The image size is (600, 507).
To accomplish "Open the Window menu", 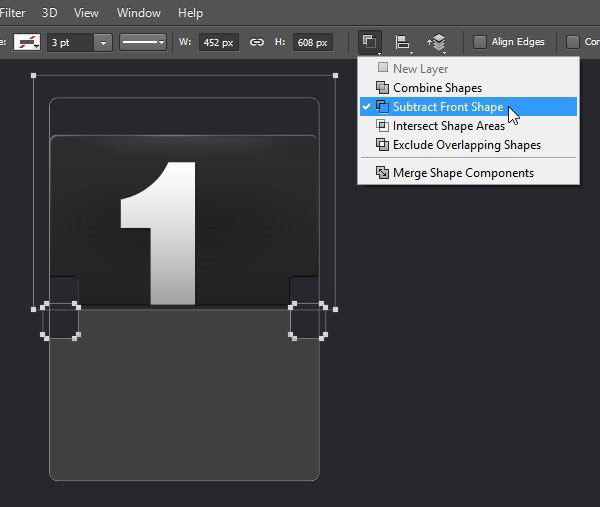I will (139, 13).
